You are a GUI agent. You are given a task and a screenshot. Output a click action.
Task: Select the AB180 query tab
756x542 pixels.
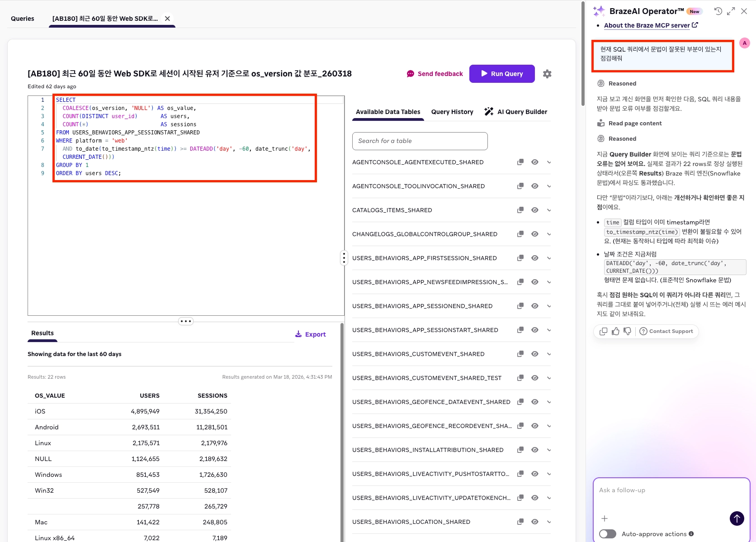click(105, 19)
